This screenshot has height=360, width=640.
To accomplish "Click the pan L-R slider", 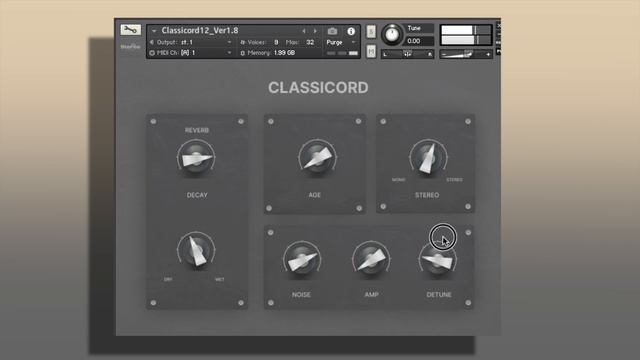I will tap(407, 54).
